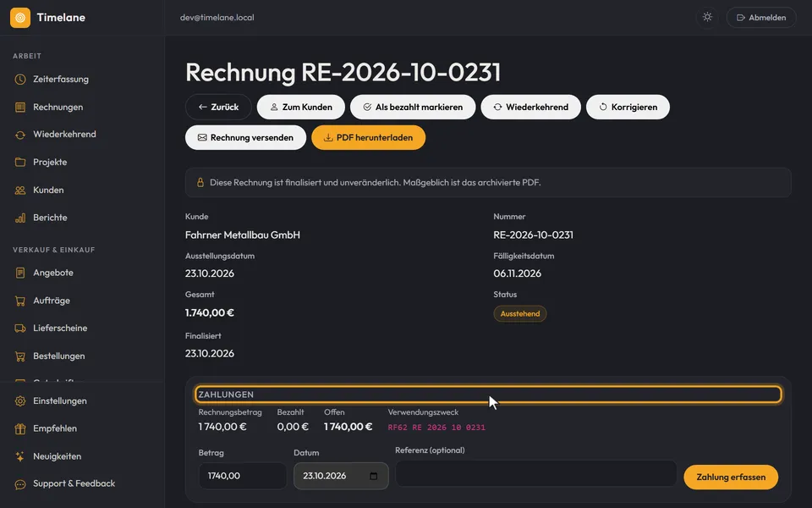This screenshot has height=508, width=812.
Task: Focus the Referenz (optional) input field
Action: 536,473
